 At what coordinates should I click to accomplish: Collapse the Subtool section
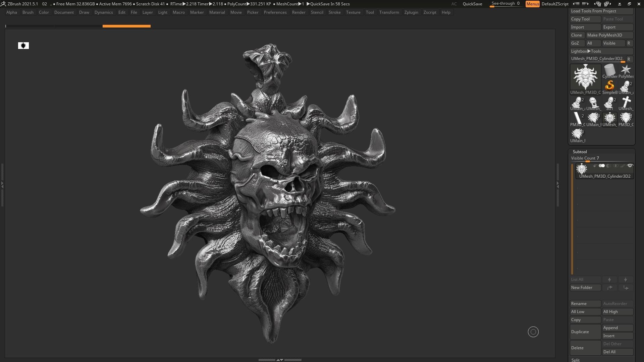[x=580, y=152]
